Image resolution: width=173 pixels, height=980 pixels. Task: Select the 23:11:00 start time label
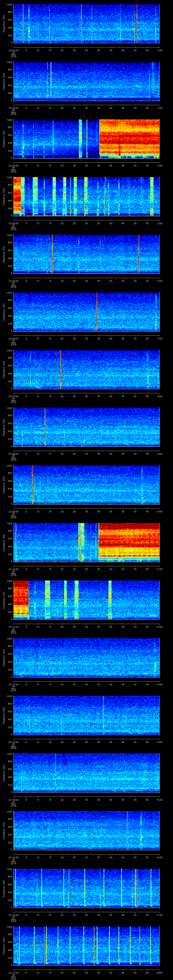13,627
